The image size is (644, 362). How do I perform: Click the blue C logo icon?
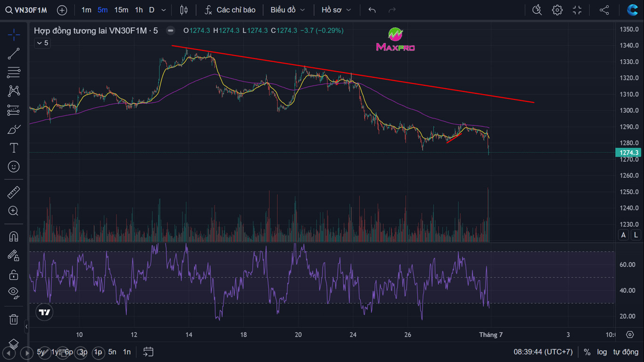[632, 10]
